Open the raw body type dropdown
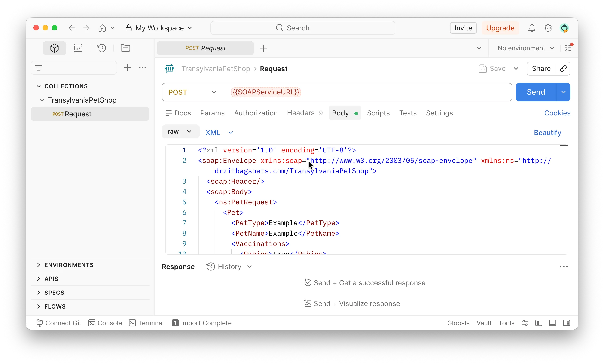Screen dimensions: 604x364 click(x=180, y=132)
